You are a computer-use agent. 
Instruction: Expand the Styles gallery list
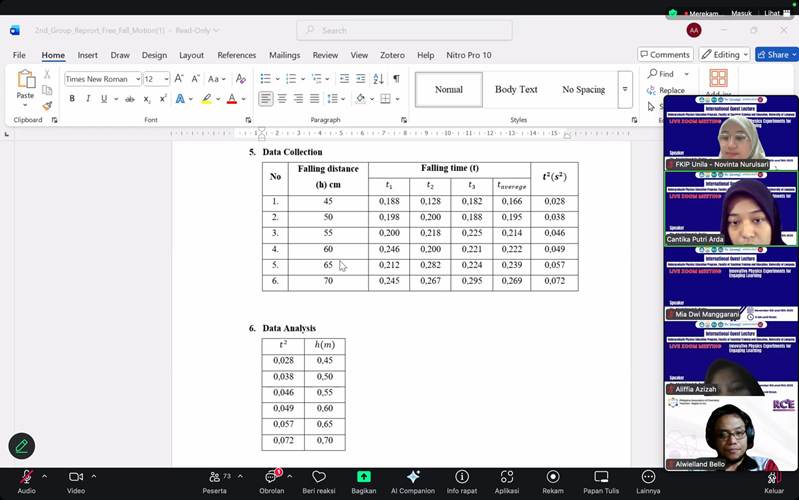click(x=625, y=89)
